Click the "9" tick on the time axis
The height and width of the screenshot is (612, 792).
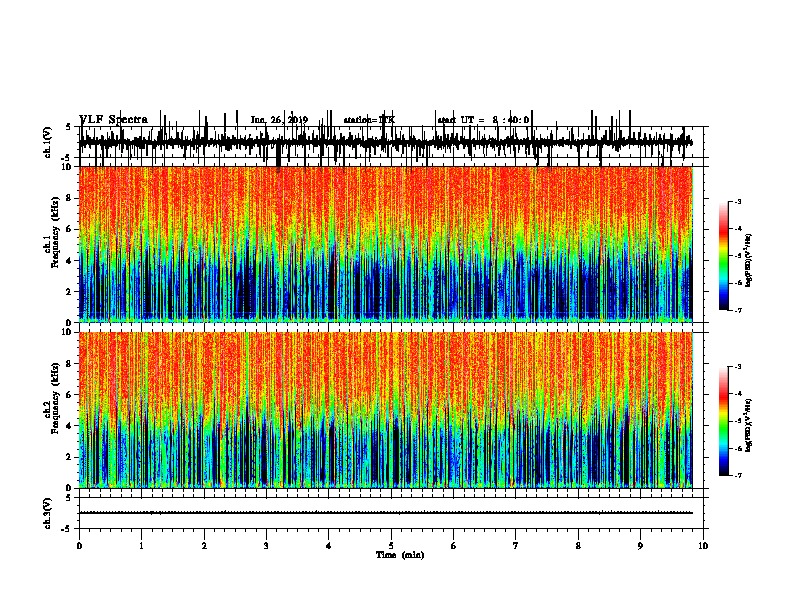[x=640, y=546]
